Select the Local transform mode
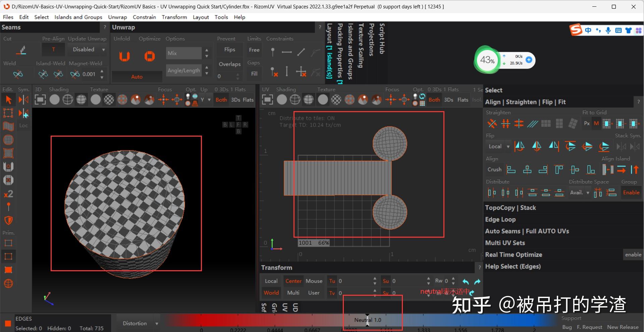 [x=271, y=281]
